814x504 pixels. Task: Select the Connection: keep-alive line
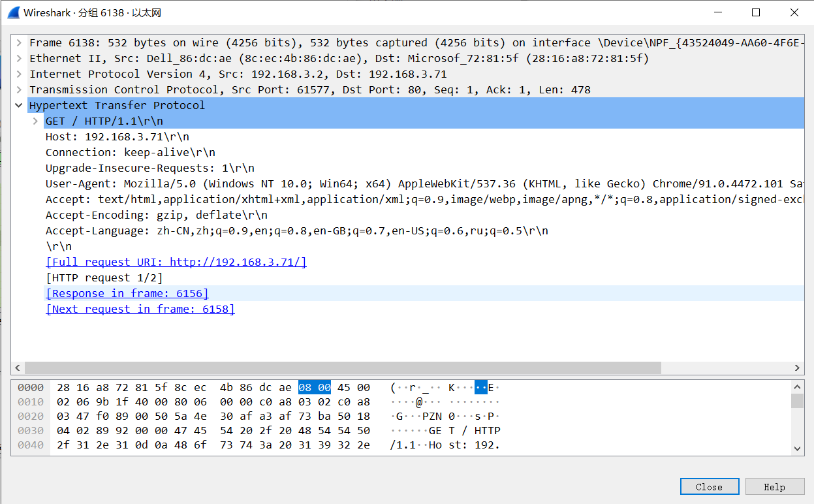coord(130,152)
